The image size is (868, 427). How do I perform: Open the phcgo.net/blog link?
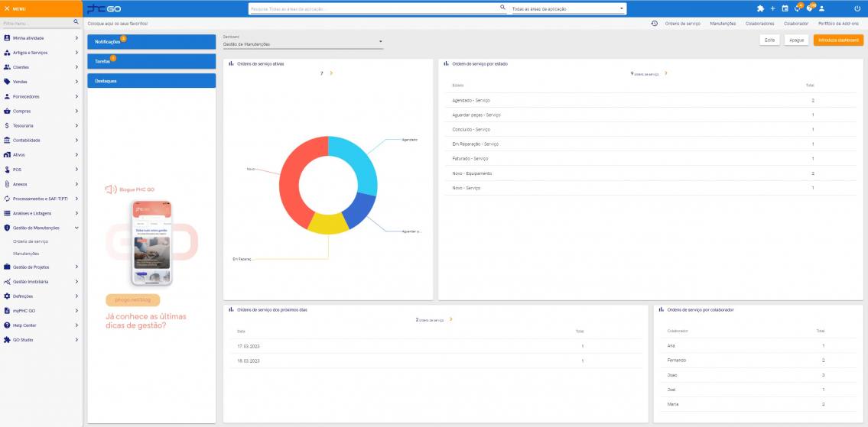click(133, 299)
